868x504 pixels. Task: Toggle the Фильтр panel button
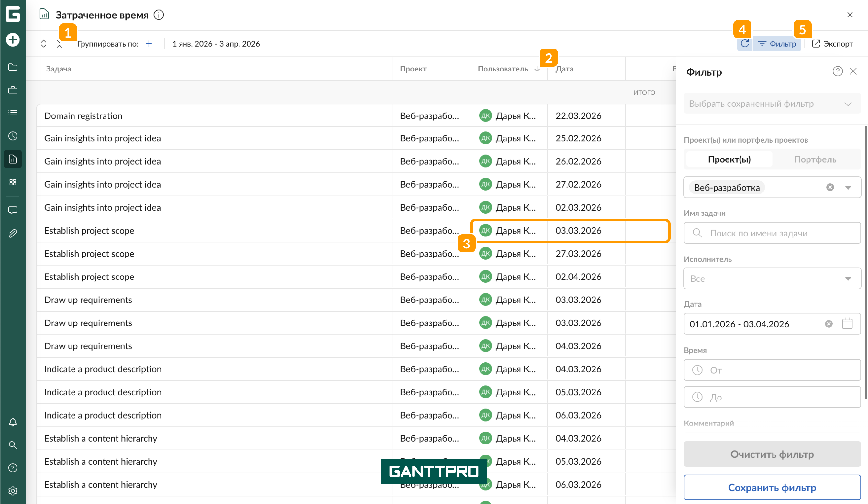point(777,44)
